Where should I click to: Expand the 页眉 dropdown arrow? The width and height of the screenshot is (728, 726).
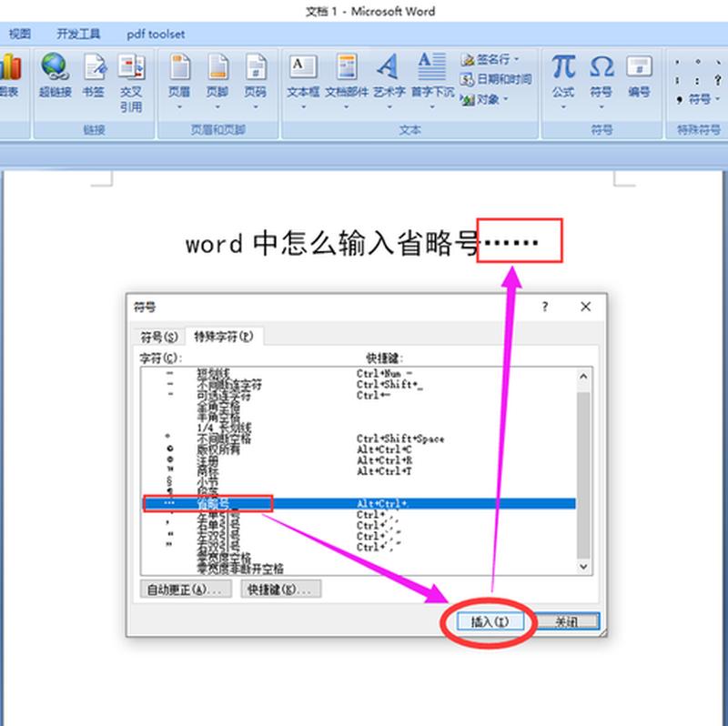point(179,107)
